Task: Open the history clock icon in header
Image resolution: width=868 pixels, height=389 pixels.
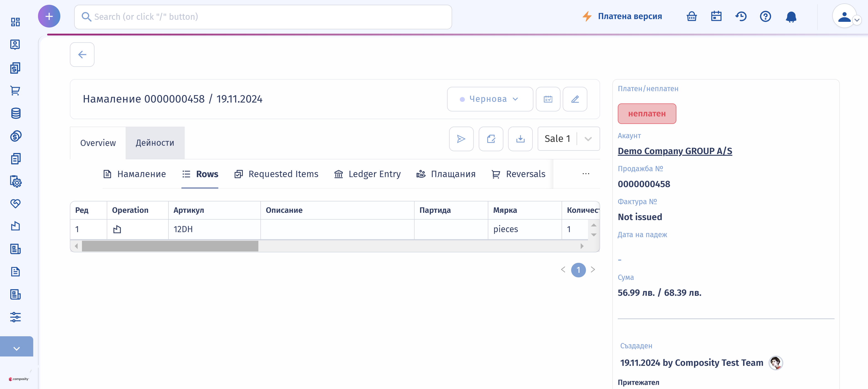Action: point(741,16)
